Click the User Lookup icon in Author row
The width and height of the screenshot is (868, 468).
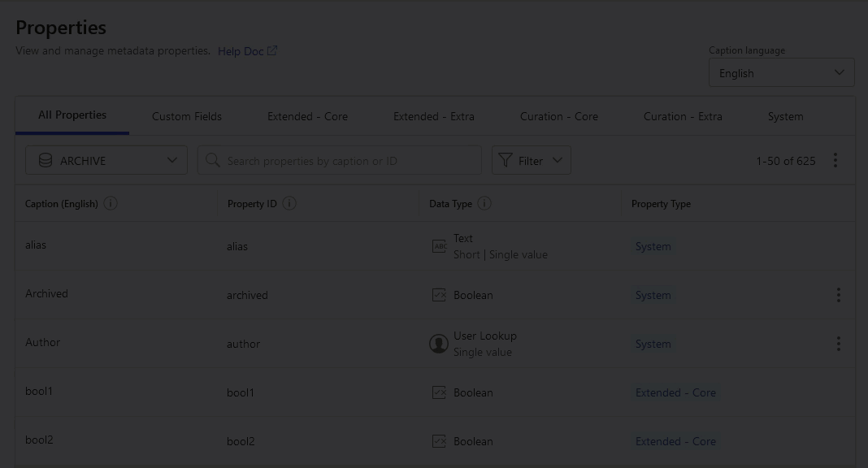click(439, 344)
